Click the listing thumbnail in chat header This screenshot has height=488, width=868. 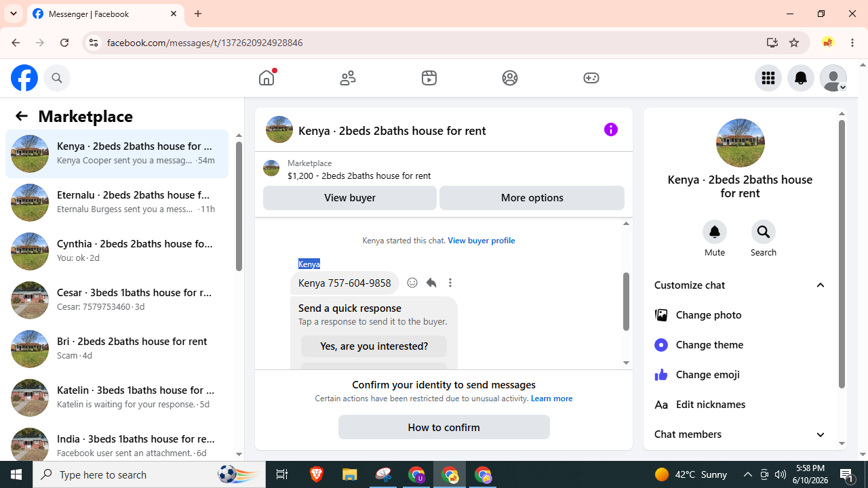(x=279, y=129)
